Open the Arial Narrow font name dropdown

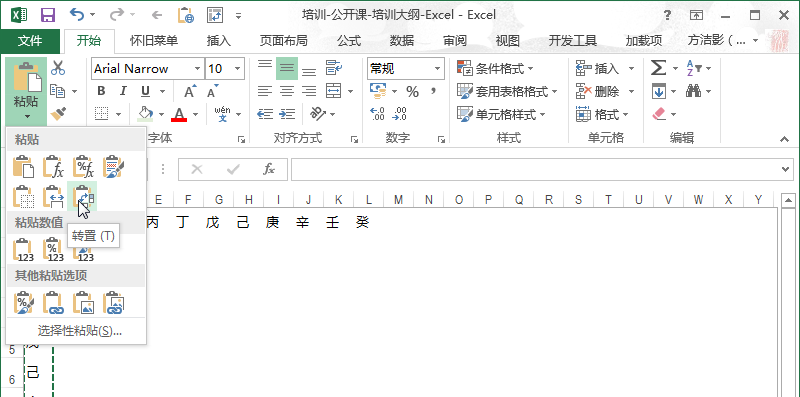tap(198, 68)
